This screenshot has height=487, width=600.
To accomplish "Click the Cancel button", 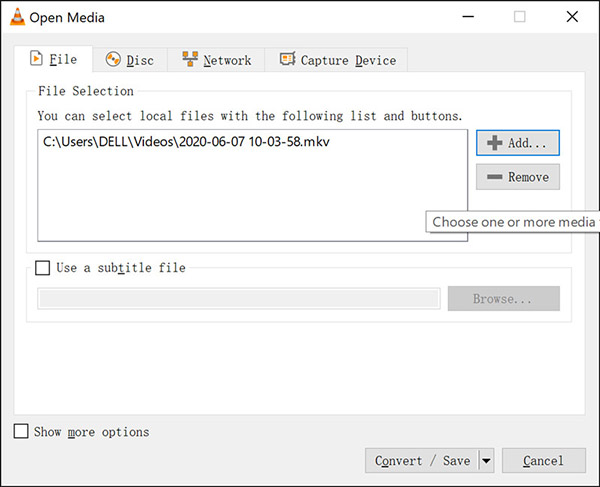I will [544, 461].
